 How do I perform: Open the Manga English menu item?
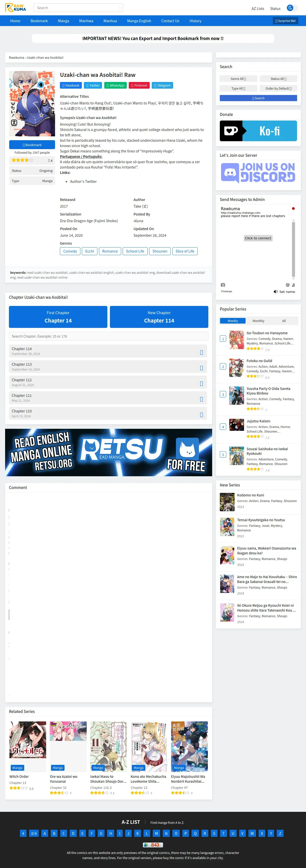[139, 21]
